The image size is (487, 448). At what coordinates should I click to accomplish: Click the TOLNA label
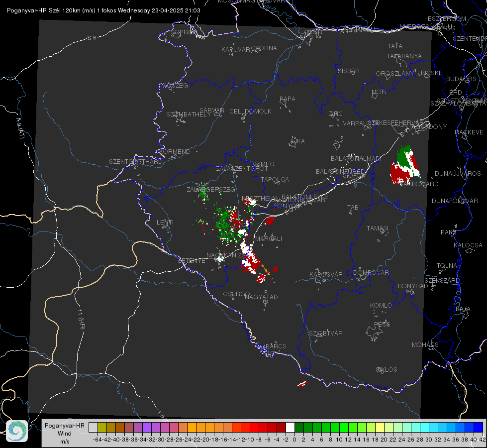[x=447, y=266]
